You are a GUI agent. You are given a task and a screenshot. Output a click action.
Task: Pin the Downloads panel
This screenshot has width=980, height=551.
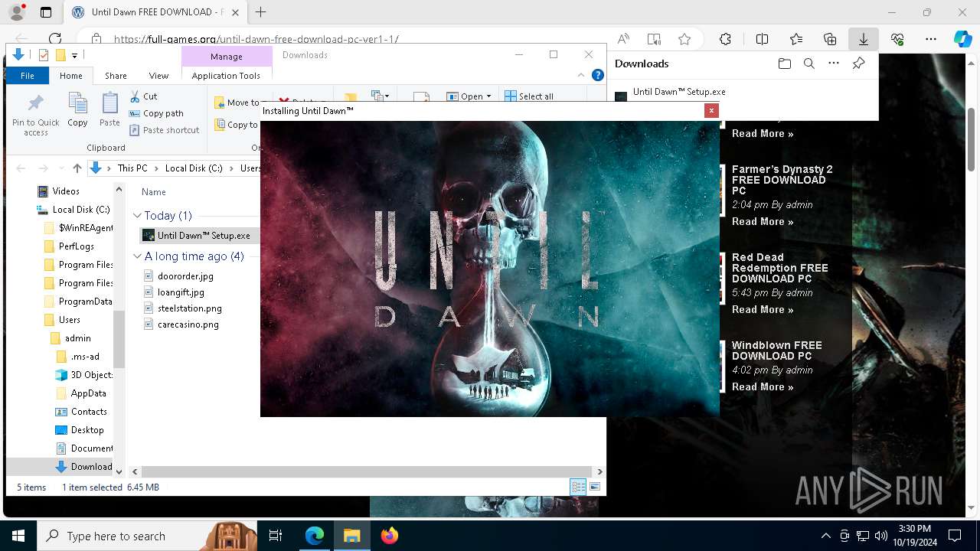click(858, 64)
